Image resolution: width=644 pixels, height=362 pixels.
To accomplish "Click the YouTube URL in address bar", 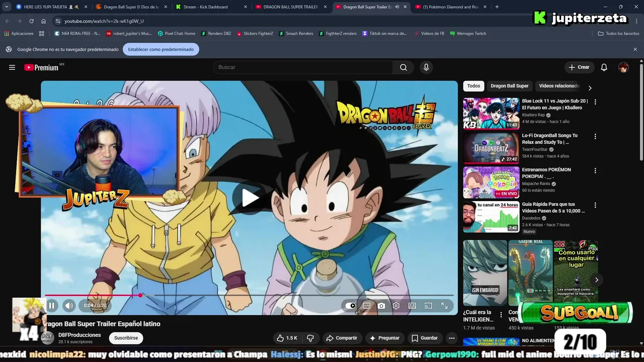I will (x=104, y=21).
